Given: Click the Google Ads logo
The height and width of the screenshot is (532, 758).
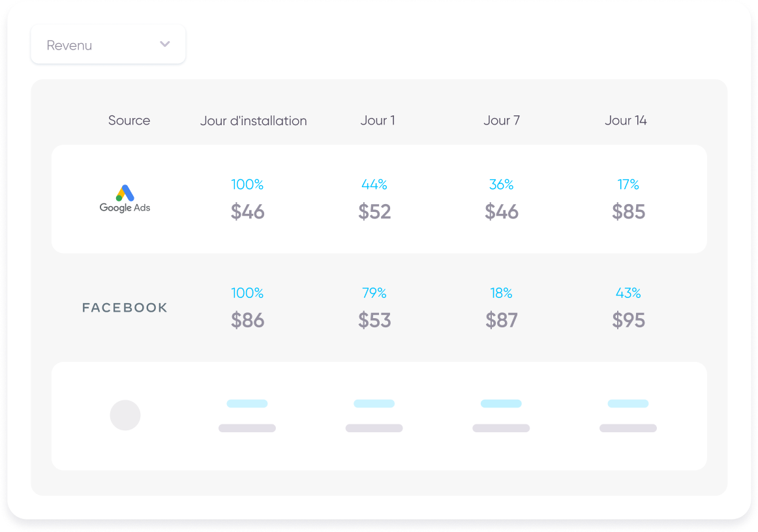Looking at the screenshot, I should click(125, 199).
